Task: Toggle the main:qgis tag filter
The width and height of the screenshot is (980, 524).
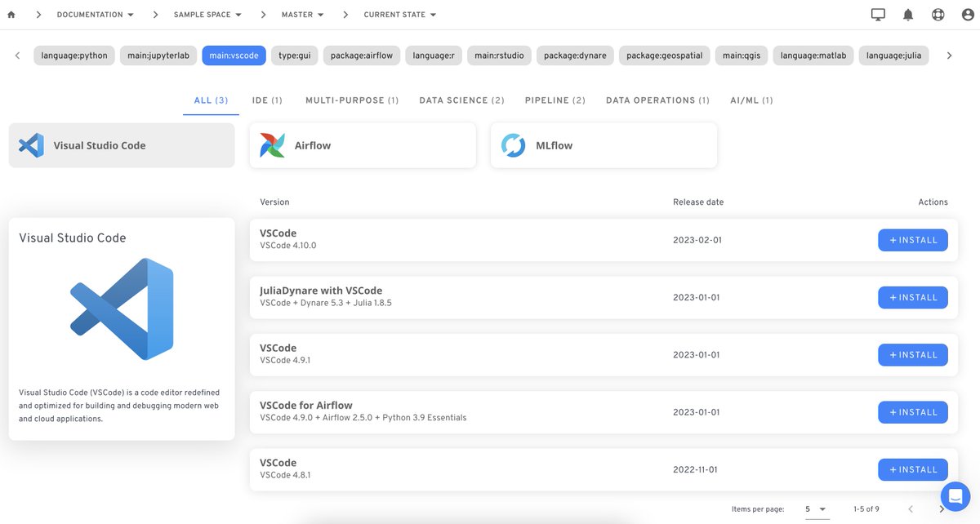Action: [742, 56]
